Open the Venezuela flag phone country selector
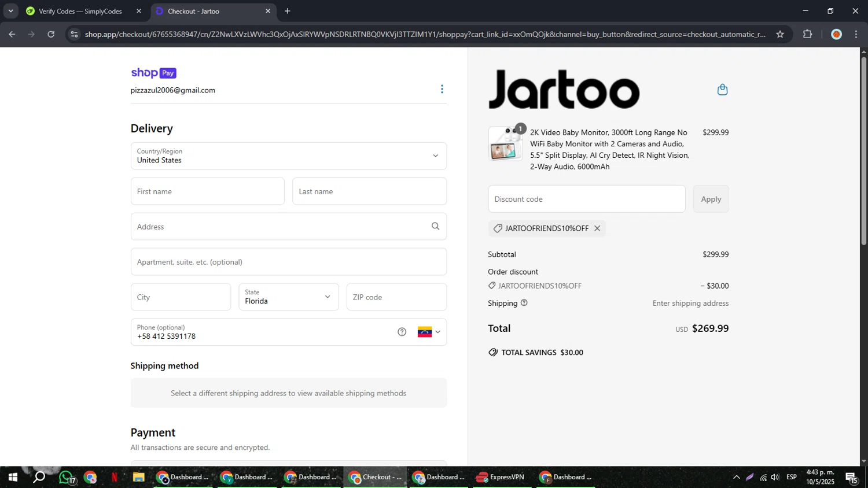 pos(429,332)
